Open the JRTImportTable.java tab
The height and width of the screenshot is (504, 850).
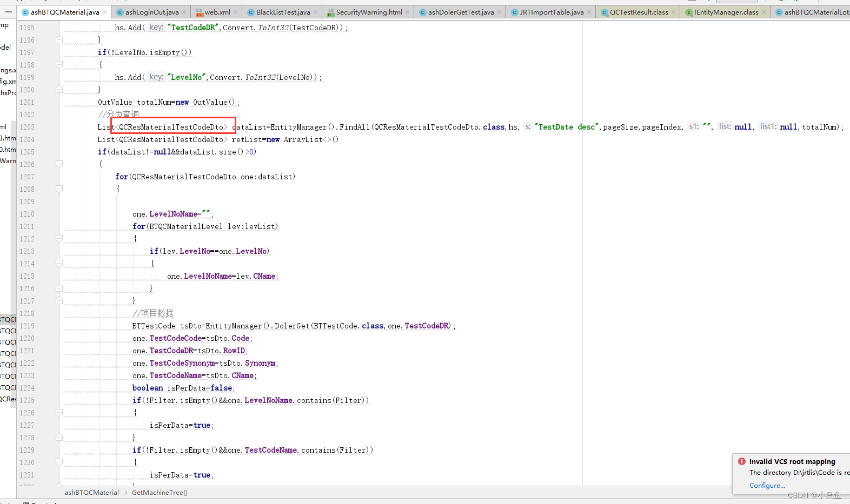pyautogui.click(x=552, y=12)
